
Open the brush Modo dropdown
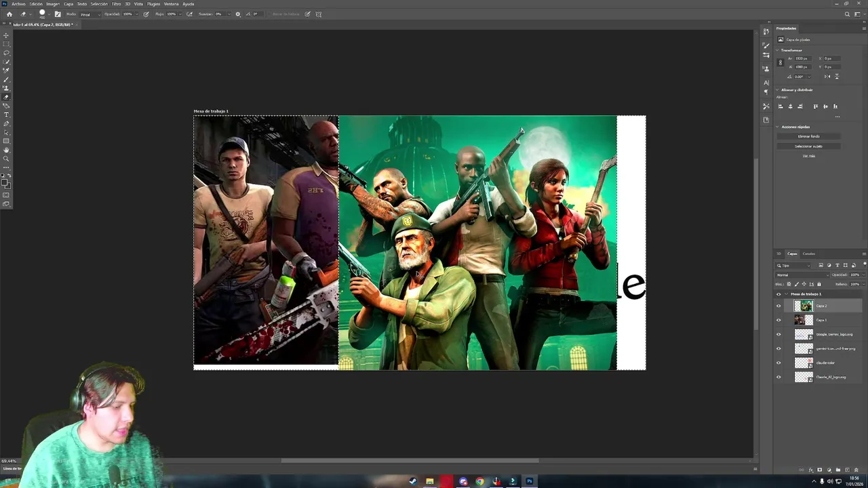(x=90, y=14)
